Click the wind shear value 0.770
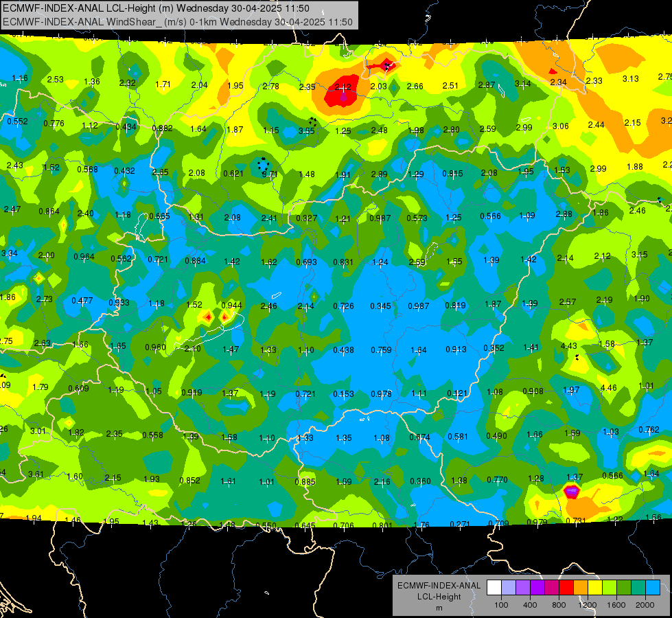 tap(497, 480)
